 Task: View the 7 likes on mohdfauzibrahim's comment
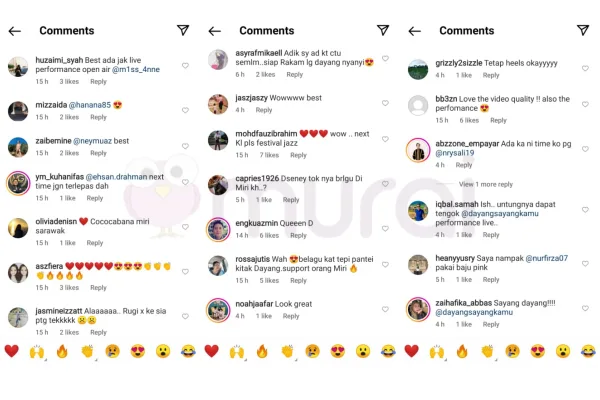pyautogui.click(x=269, y=155)
